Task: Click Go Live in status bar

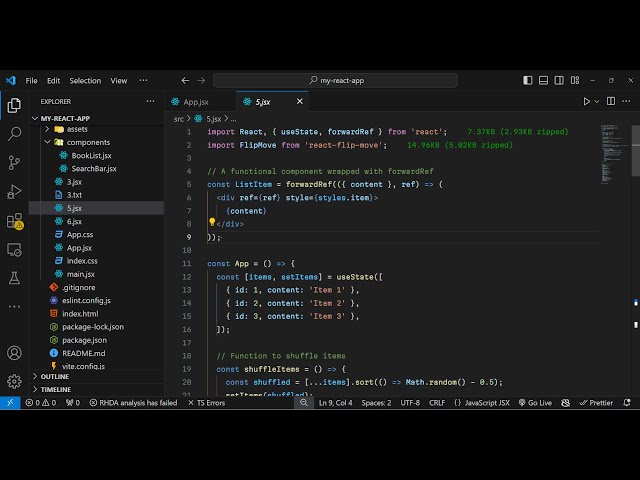Action: pos(535,402)
